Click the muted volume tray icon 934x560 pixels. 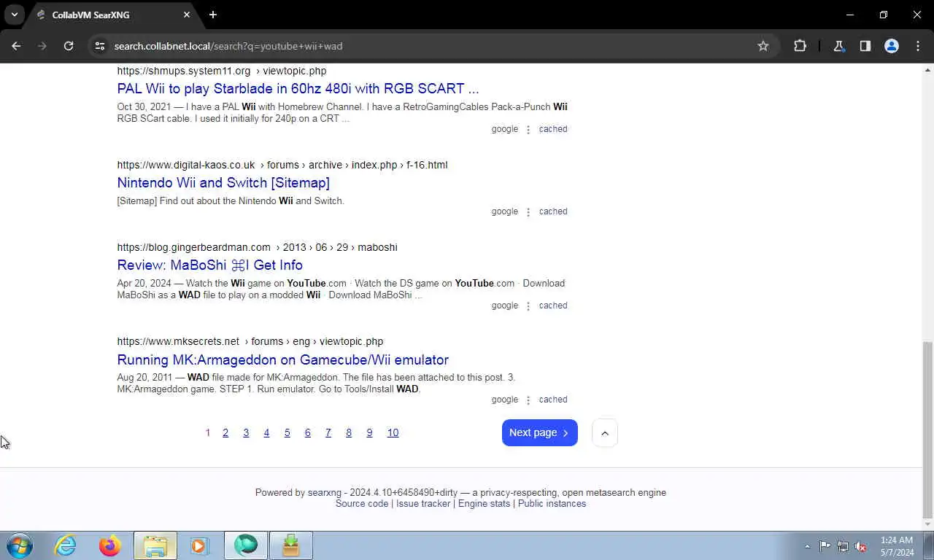tap(861, 546)
